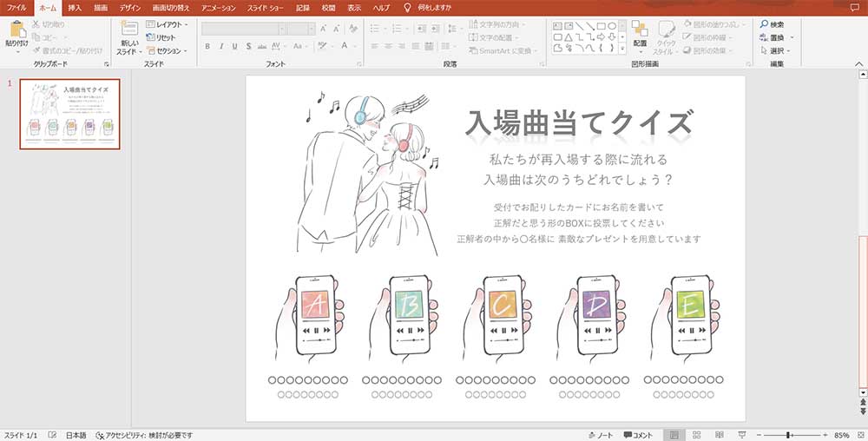Open the Insert (挿入) ribbon tab
Screen dimensions: 868x441
pos(75,7)
